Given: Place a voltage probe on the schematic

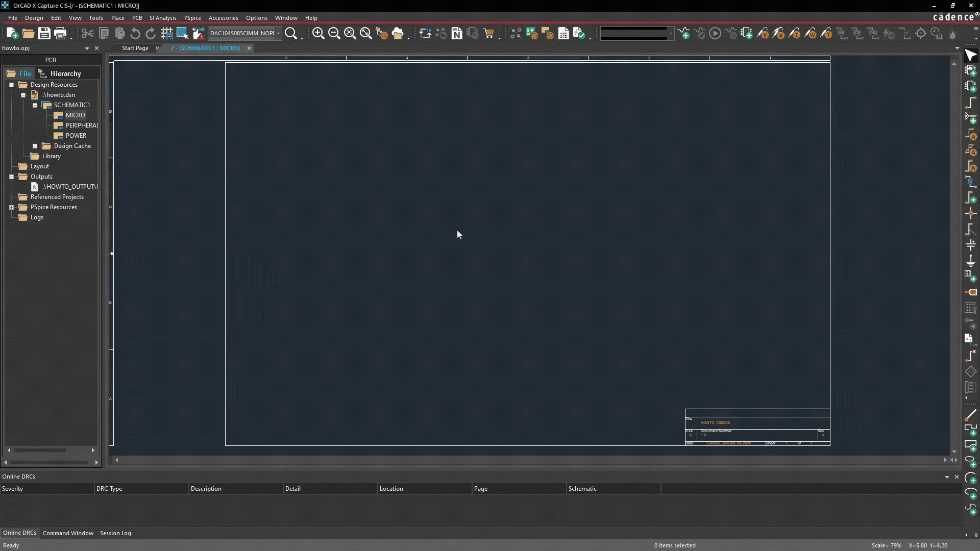Looking at the screenshot, I should pyautogui.click(x=763, y=33).
